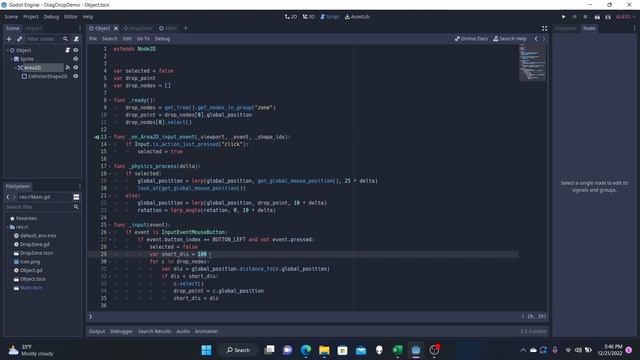Open the Debugger bottom panel
The height and width of the screenshot is (360, 640).
pyautogui.click(x=121, y=331)
